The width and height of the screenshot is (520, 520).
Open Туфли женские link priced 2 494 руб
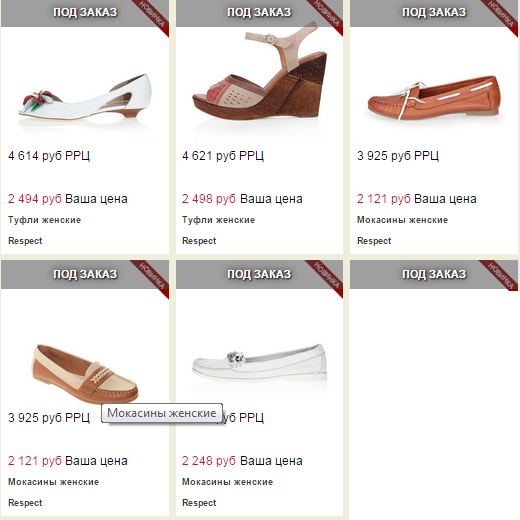point(44,220)
